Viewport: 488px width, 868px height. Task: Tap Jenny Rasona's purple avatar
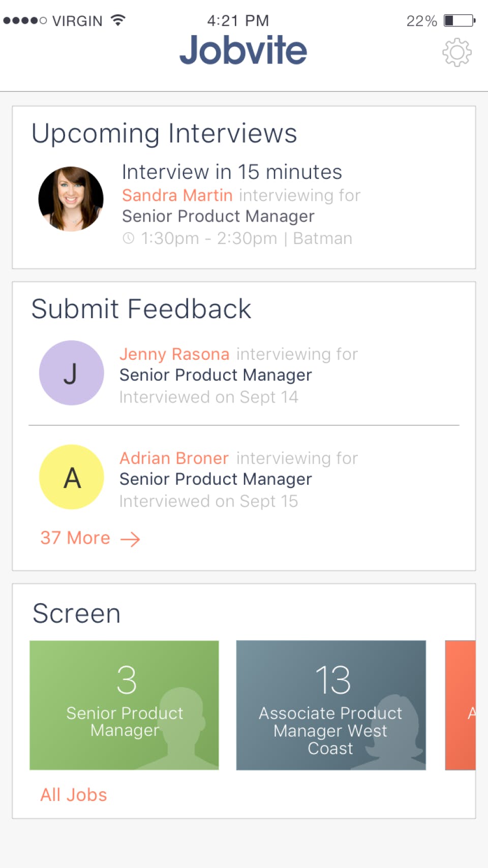point(71,373)
